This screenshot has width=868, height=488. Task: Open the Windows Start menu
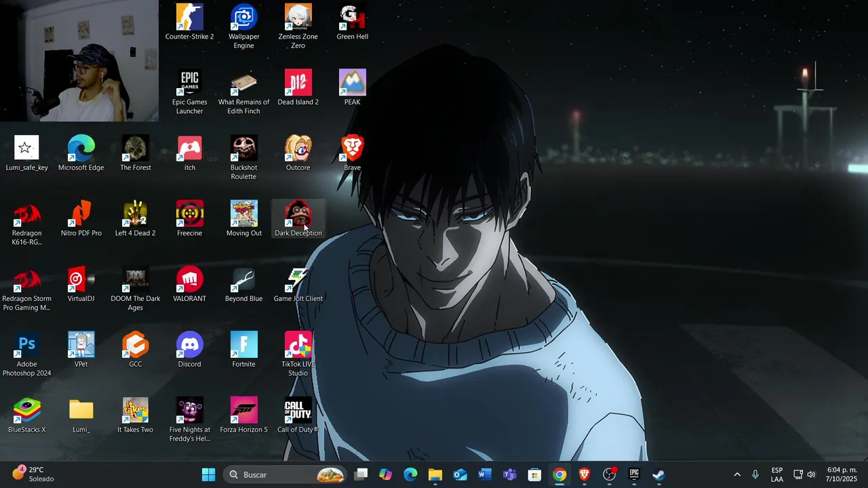pyautogui.click(x=208, y=474)
